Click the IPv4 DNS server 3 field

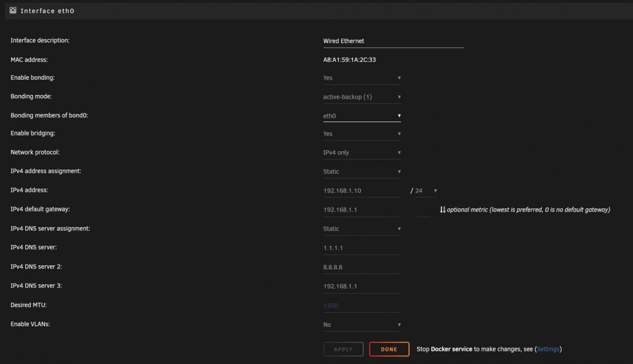[362, 287]
